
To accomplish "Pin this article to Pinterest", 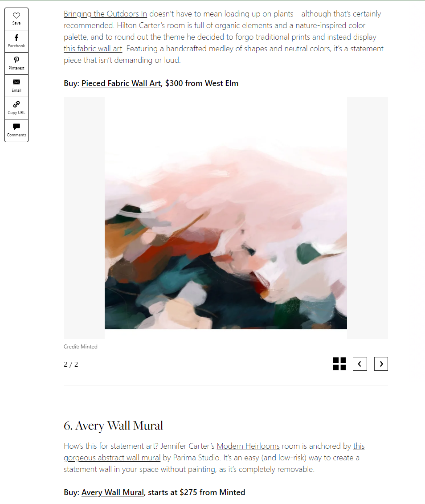I will [16, 63].
